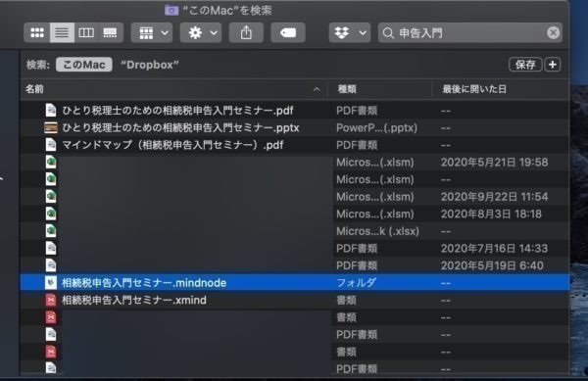Sort by the 種類 column header
This screenshot has height=381, width=588.
[379, 89]
